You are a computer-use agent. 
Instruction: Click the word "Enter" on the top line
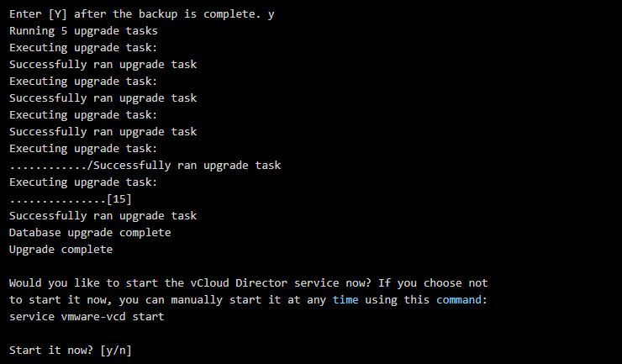pyautogui.click(x=26, y=13)
